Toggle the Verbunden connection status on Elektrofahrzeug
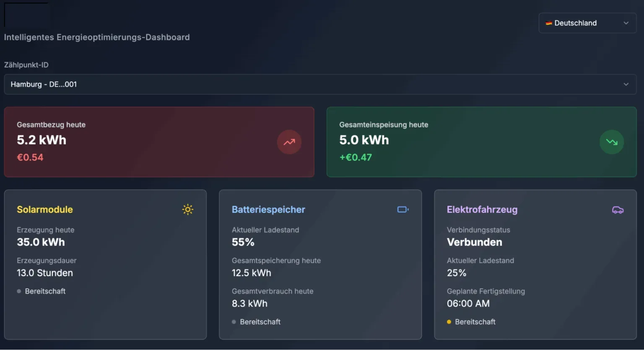The width and height of the screenshot is (644, 350). pos(474,242)
